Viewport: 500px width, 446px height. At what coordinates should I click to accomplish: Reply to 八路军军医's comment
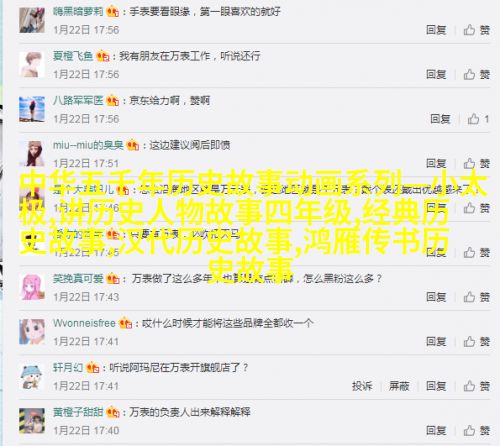[x=440, y=119]
